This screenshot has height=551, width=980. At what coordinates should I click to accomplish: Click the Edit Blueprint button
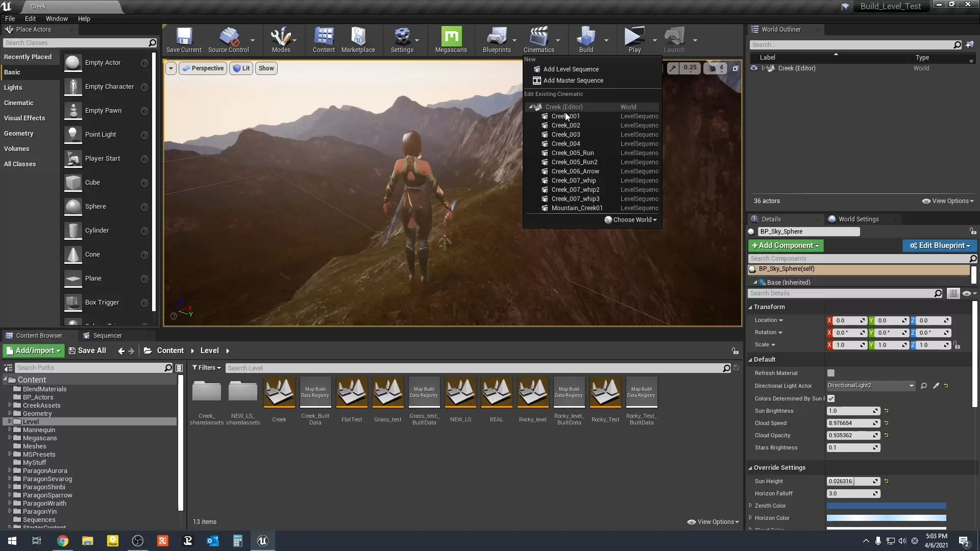939,245
